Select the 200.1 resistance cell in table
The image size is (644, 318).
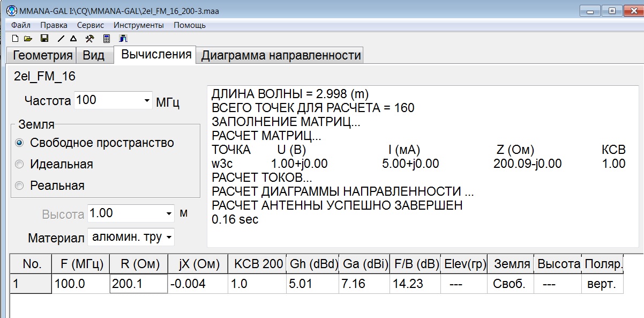138,284
